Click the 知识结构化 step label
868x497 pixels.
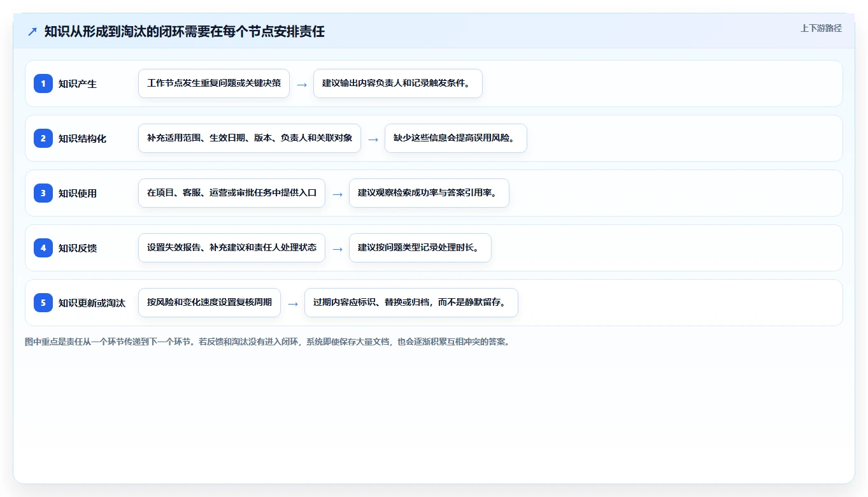click(82, 138)
